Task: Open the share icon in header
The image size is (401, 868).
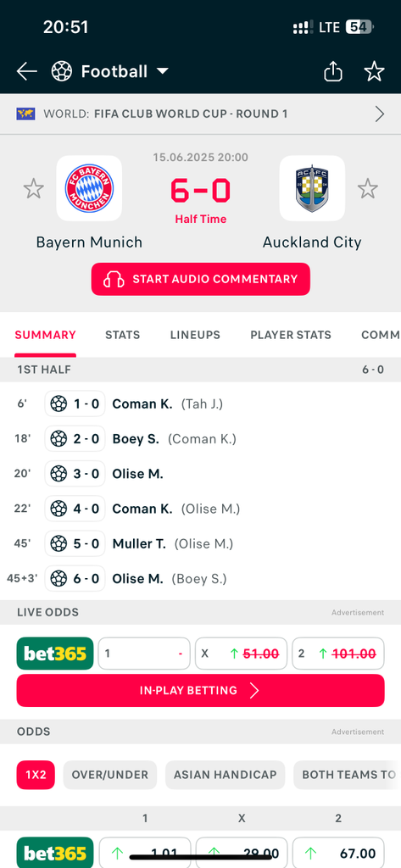Action: coord(333,71)
